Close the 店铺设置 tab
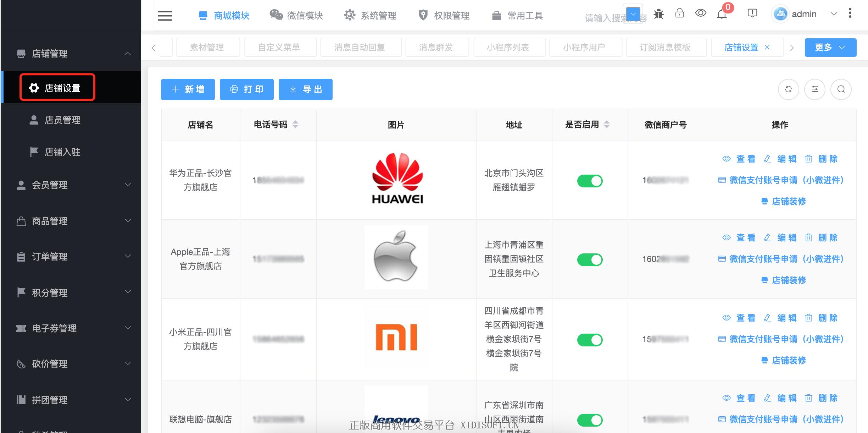Screen dimensions: 868x433 [767, 47]
